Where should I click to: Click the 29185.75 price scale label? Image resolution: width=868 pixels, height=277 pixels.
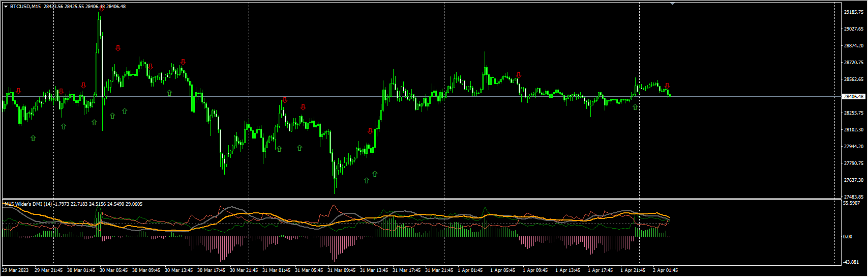click(854, 12)
